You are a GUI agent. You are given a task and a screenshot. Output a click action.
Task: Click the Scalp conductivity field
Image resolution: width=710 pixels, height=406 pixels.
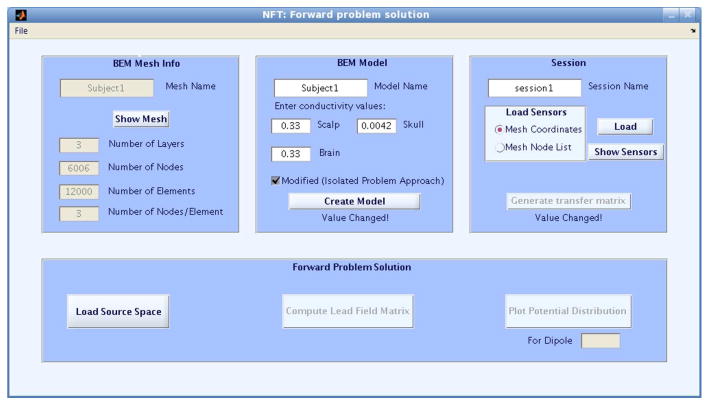click(291, 126)
